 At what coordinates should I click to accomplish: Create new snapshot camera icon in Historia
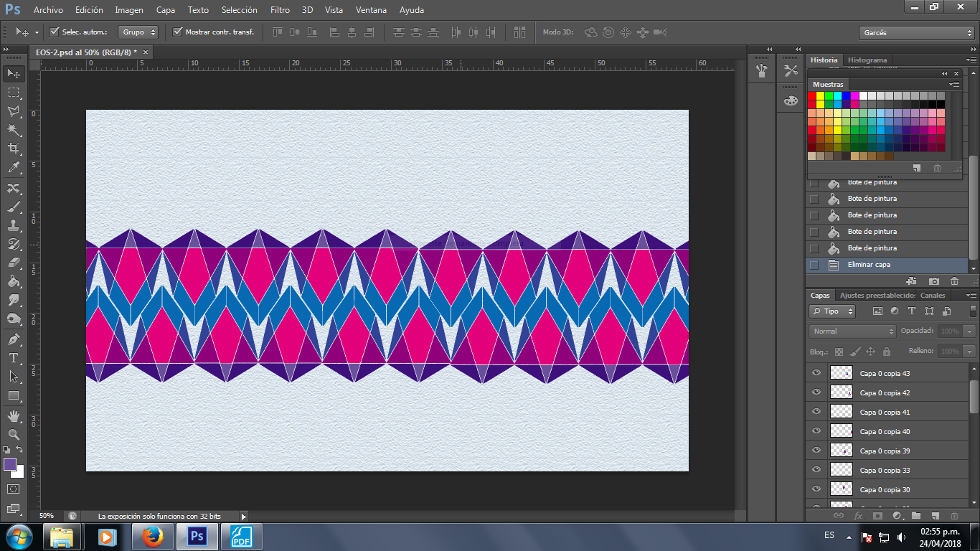(x=933, y=281)
